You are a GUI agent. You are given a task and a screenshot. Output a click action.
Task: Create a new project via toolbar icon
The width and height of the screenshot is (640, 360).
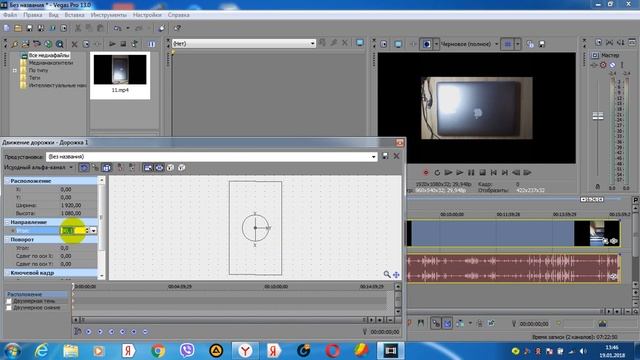[7, 28]
